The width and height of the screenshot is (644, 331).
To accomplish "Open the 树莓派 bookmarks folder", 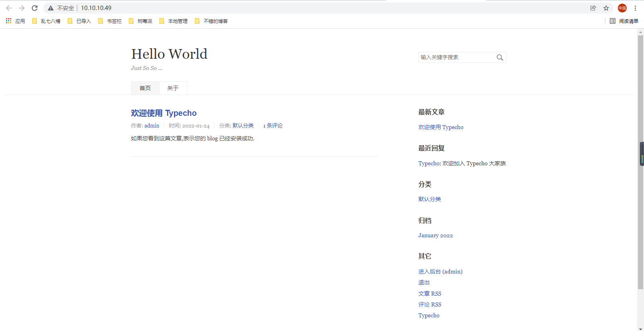I will pos(140,21).
